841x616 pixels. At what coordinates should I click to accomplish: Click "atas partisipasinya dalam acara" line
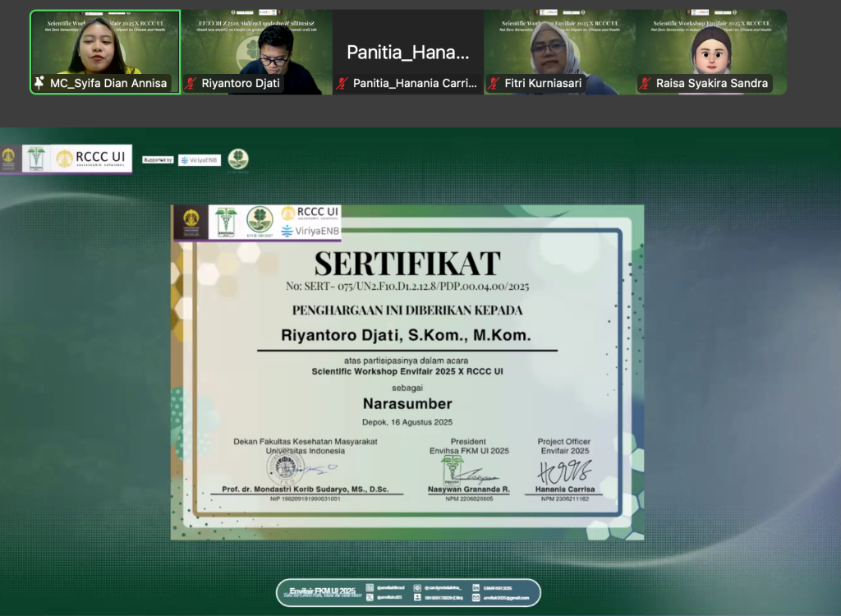pyautogui.click(x=406, y=361)
